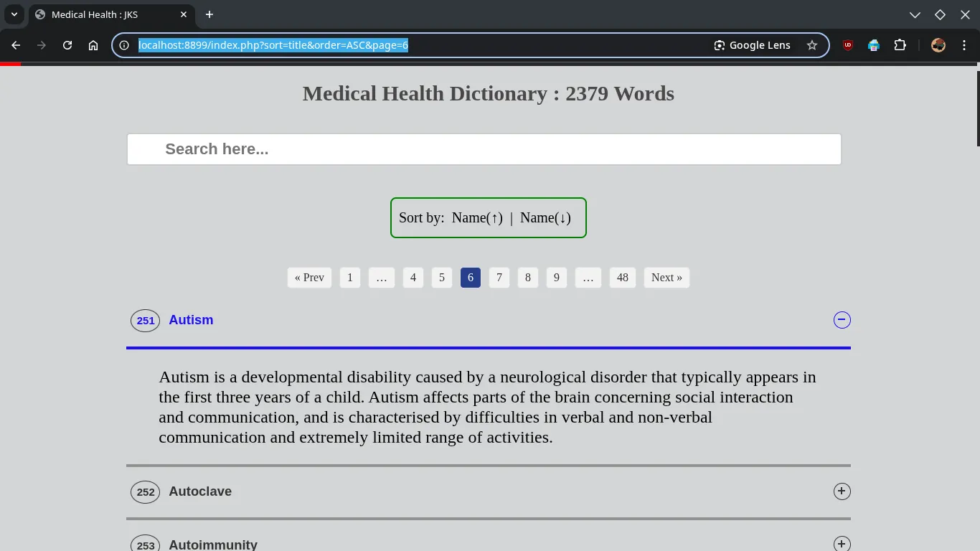Image resolution: width=980 pixels, height=551 pixels.
Task: Go to browser home page icon
Action: (x=93, y=45)
